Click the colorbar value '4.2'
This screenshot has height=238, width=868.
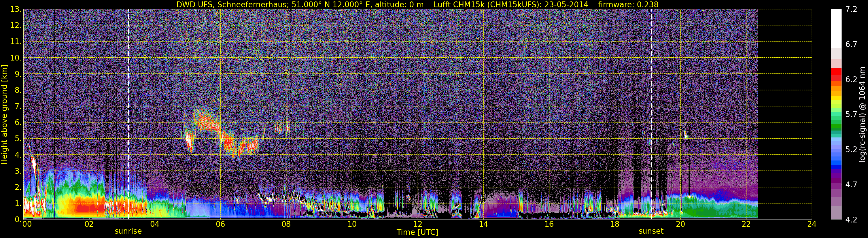(851, 220)
